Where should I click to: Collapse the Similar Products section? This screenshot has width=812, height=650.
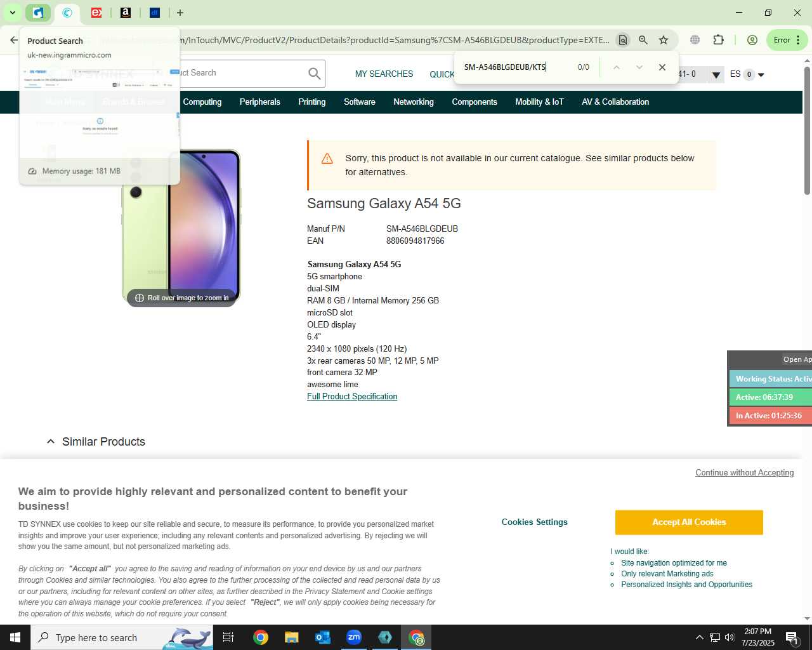click(x=51, y=442)
